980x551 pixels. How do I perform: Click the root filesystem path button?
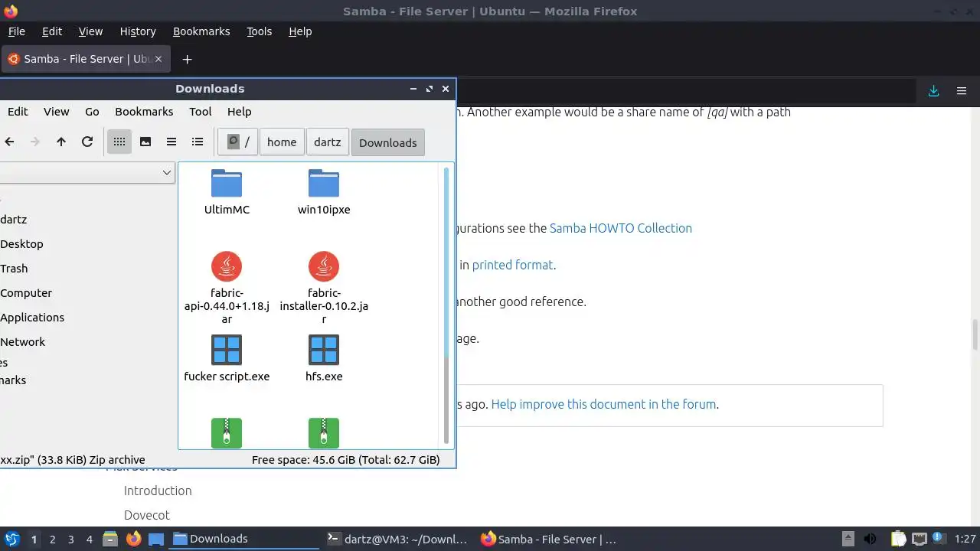pos(238,142)
